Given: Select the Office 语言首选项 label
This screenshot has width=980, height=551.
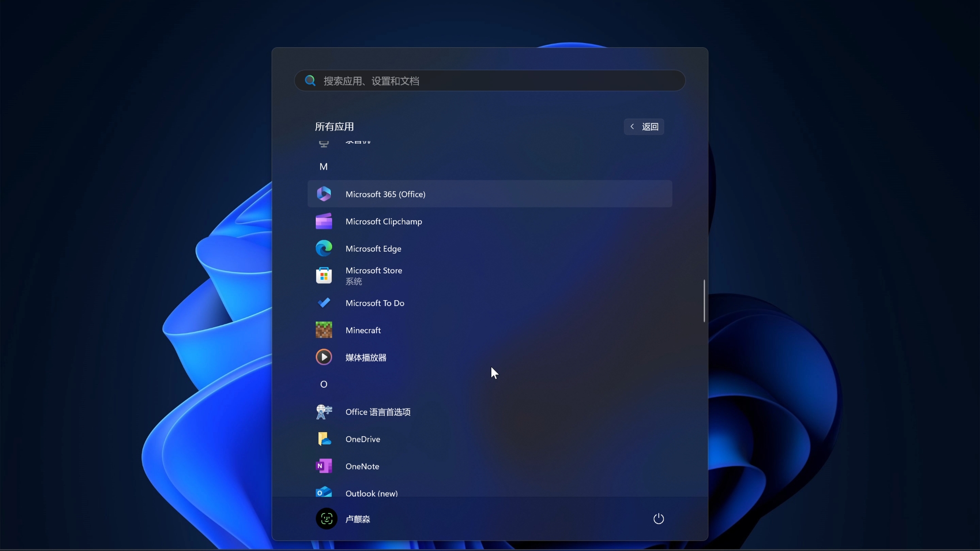Looking at the screenshot, I should click(378, 412).
